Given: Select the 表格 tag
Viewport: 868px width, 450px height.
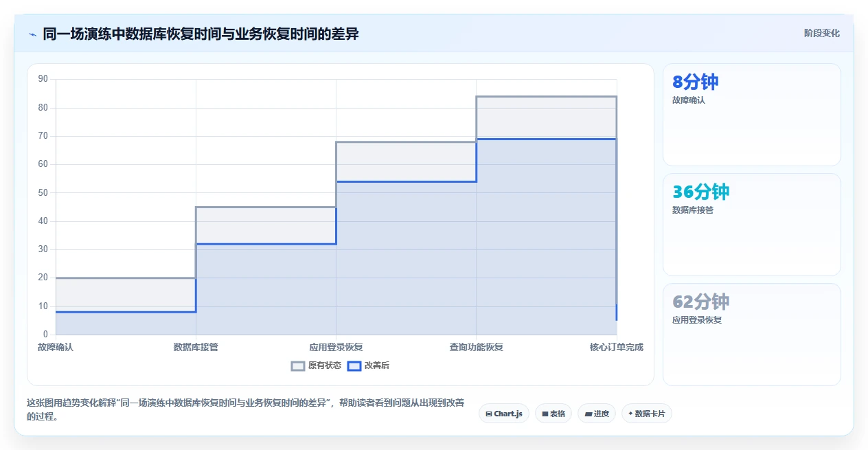Looking at the screenshot, I should tap(553, 414).
